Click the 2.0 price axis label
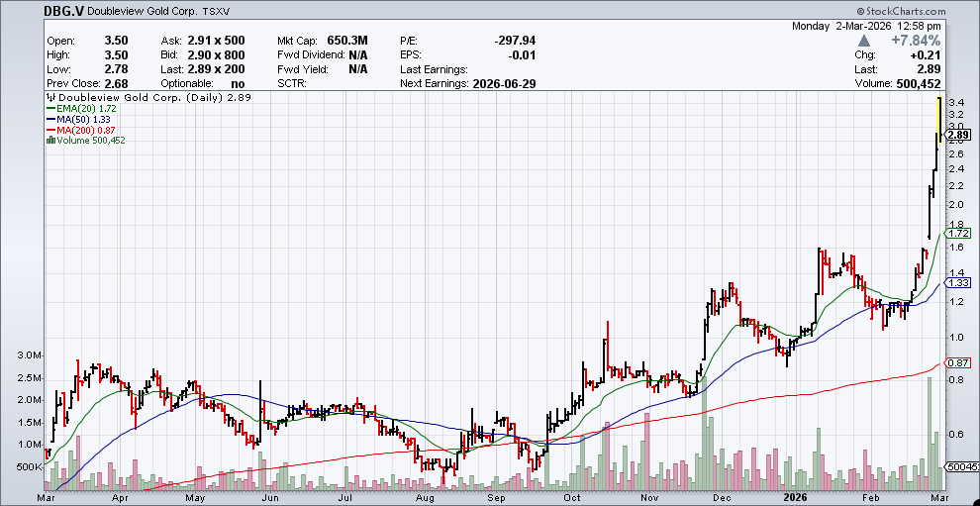Image resolution: width=980 pixels, height=506 pixels. point(955,205)
